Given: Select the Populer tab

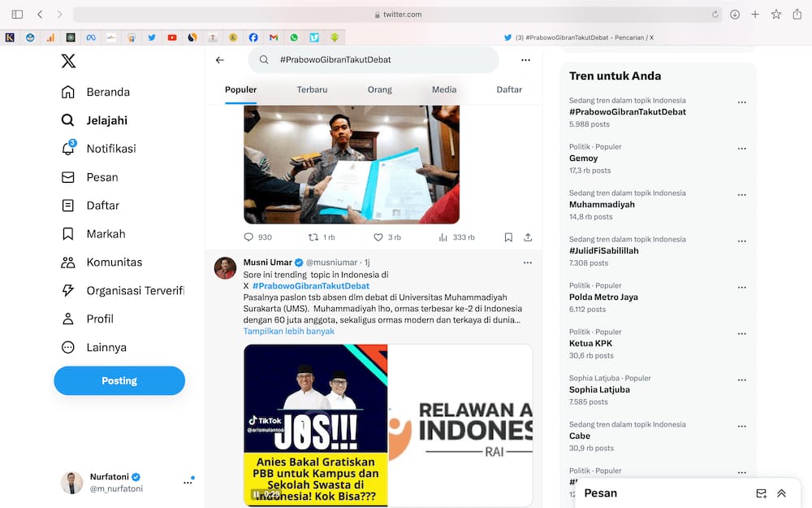Looking at the screenshot, I should click(x=241, y=89).
